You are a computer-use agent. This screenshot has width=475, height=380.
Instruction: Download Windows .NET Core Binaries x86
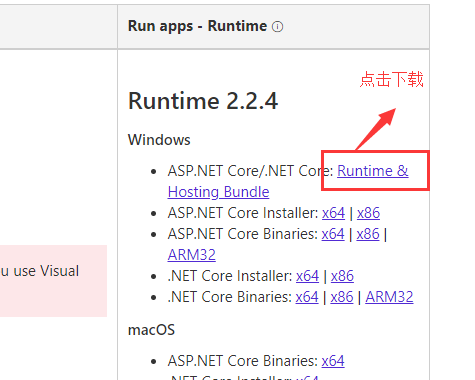(342, 297)
